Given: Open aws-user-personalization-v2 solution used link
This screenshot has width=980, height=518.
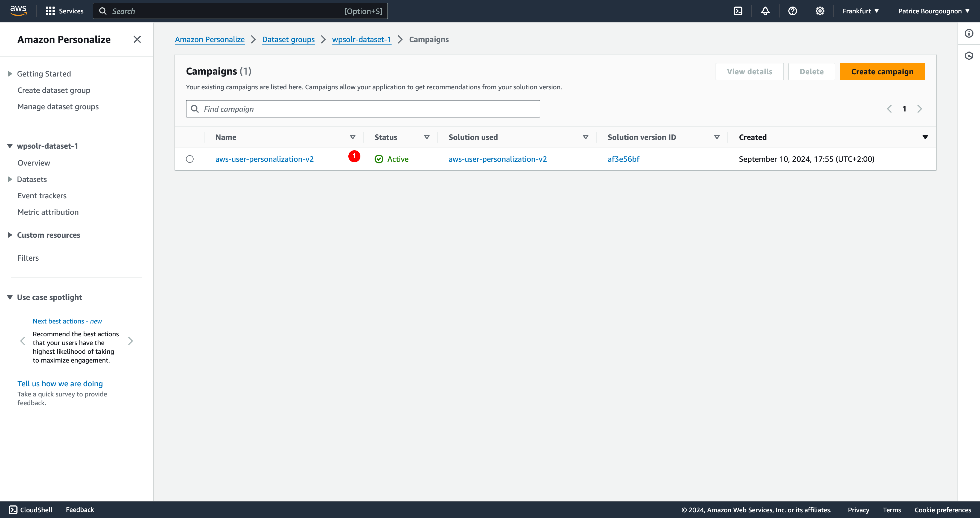Looking at the screenshot, I should pos(498,159).
